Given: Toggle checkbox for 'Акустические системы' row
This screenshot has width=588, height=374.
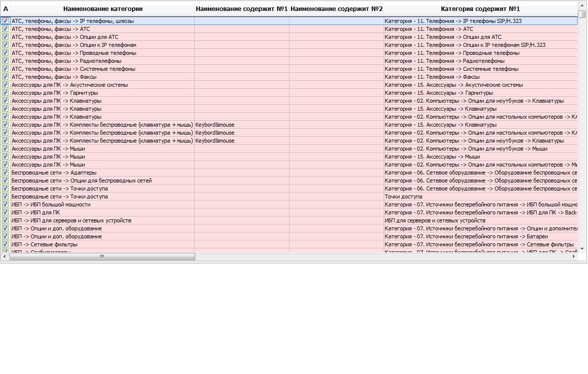Looking at the screenshot, I should [5, 85].
